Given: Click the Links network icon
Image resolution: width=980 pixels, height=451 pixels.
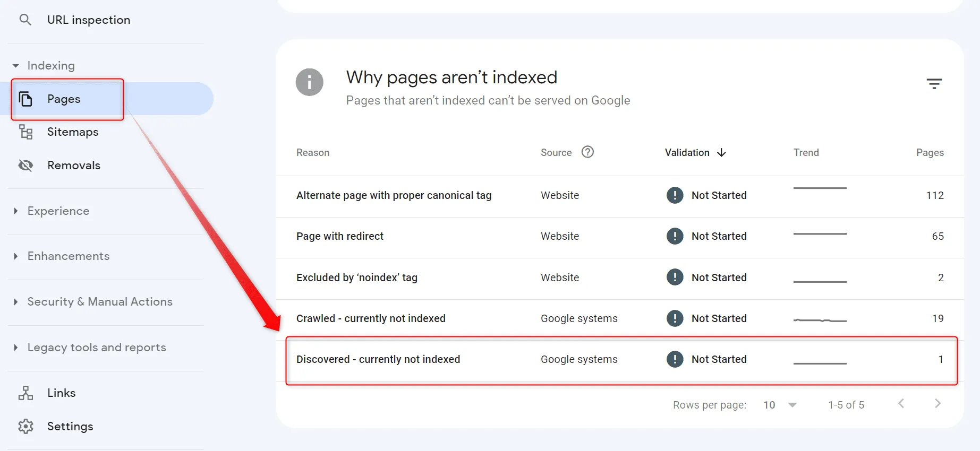Looking at the screenshot, I should 25,393.
